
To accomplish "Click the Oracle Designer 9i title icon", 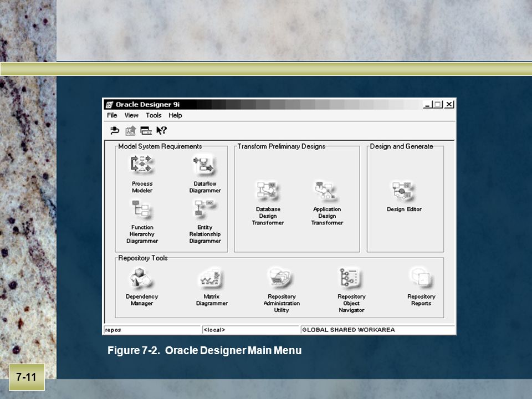I will [x=109, y=105].
